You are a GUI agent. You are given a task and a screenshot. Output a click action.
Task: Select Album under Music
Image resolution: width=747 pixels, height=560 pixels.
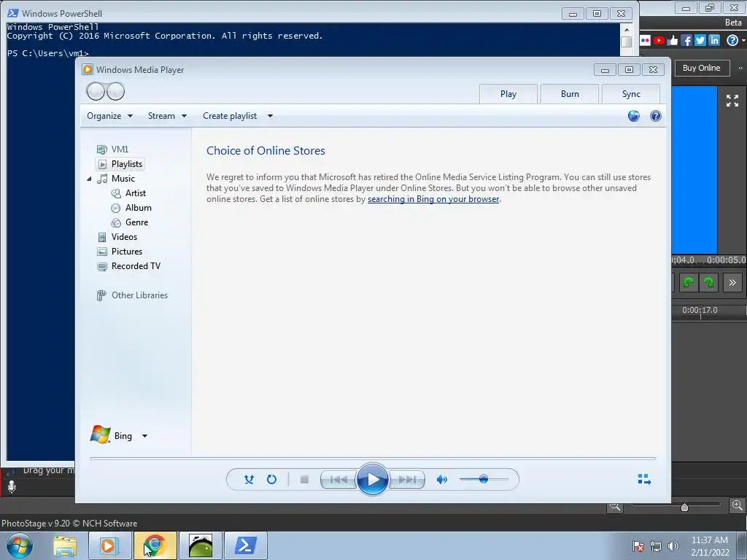coord(131,208)
